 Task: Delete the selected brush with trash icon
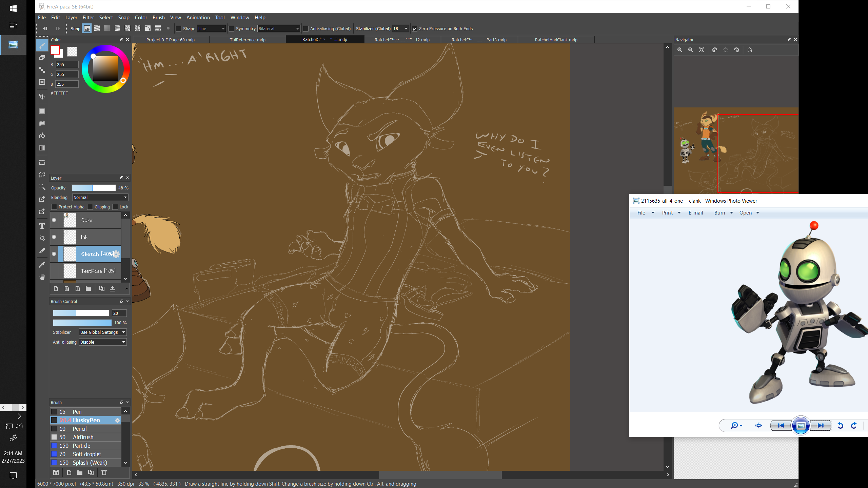(104, 472)
